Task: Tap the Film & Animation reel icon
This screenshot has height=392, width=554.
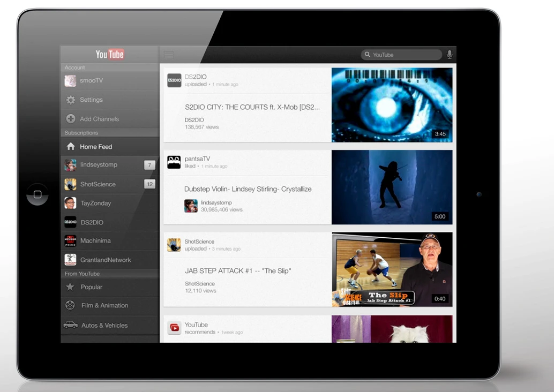Action: click(70, 305)
